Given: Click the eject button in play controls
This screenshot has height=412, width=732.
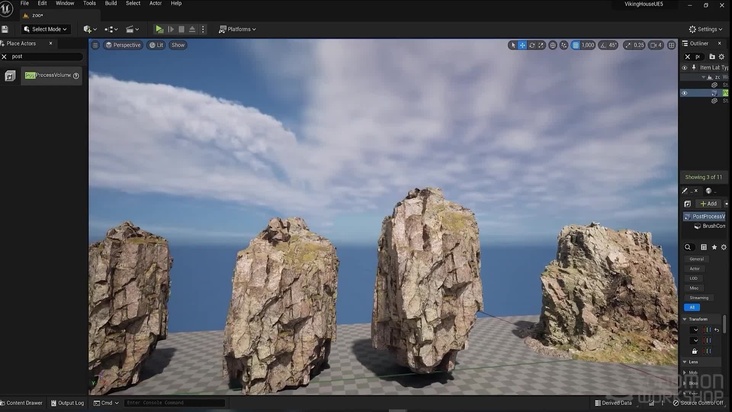Looking at the screenshot, I should 192,29.
